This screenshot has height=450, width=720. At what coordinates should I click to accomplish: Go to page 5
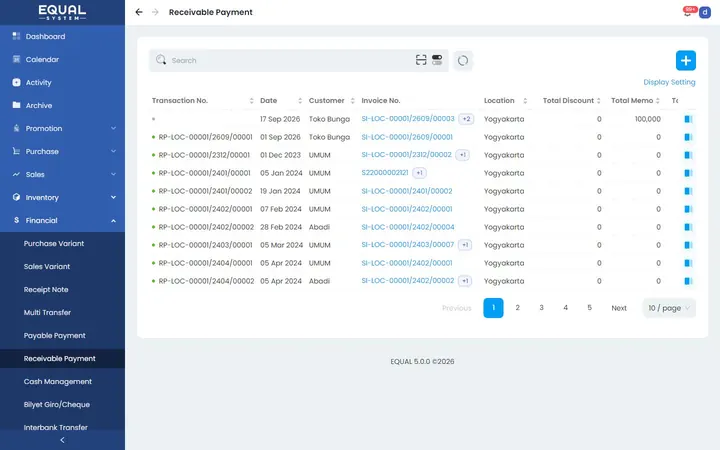pos(590,308)
